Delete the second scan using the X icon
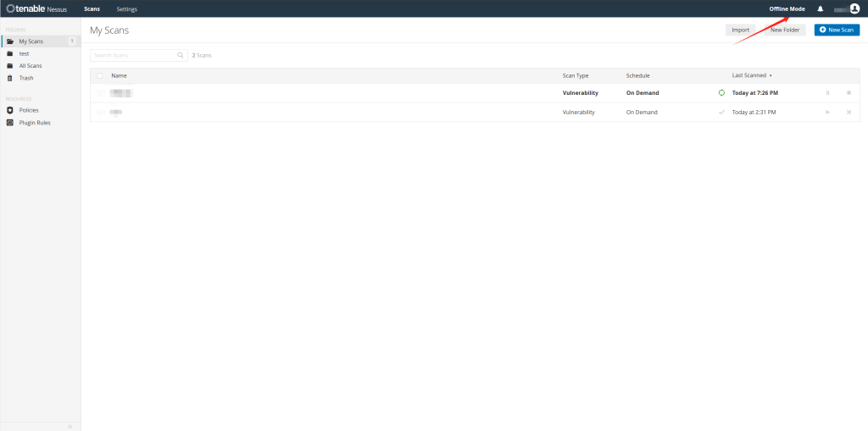 point(849,112)
